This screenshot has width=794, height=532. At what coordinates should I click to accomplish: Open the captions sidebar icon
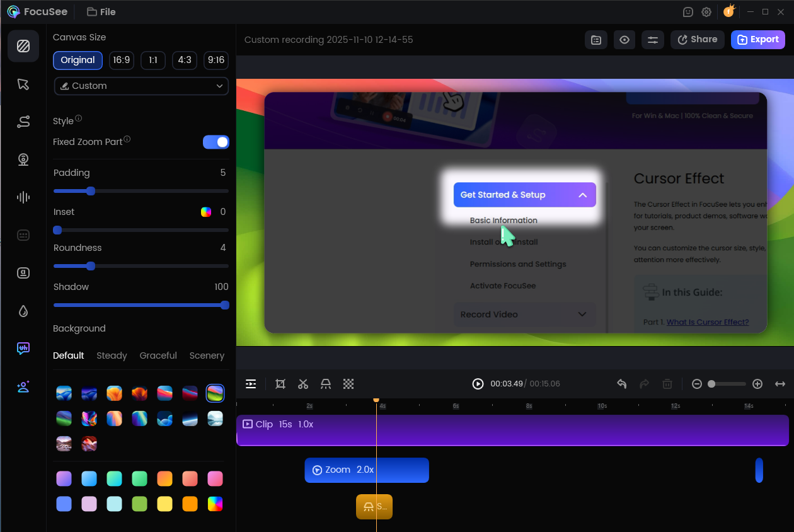23,273
